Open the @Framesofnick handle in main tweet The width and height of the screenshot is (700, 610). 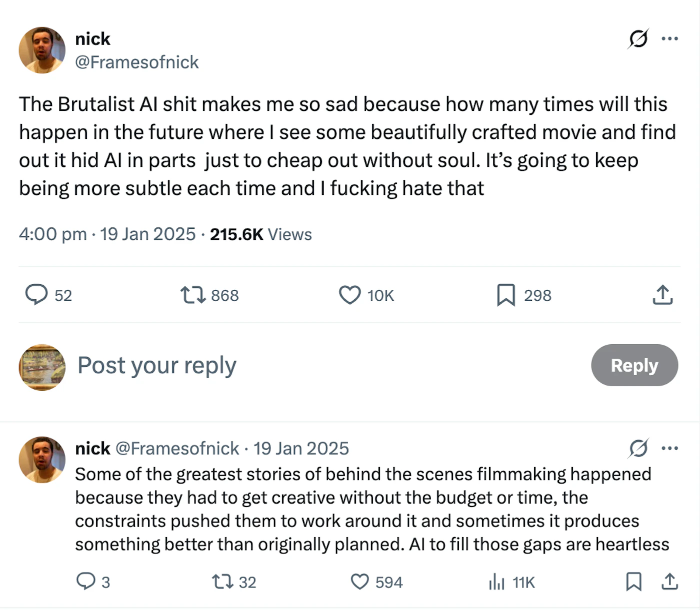[136, 62]
